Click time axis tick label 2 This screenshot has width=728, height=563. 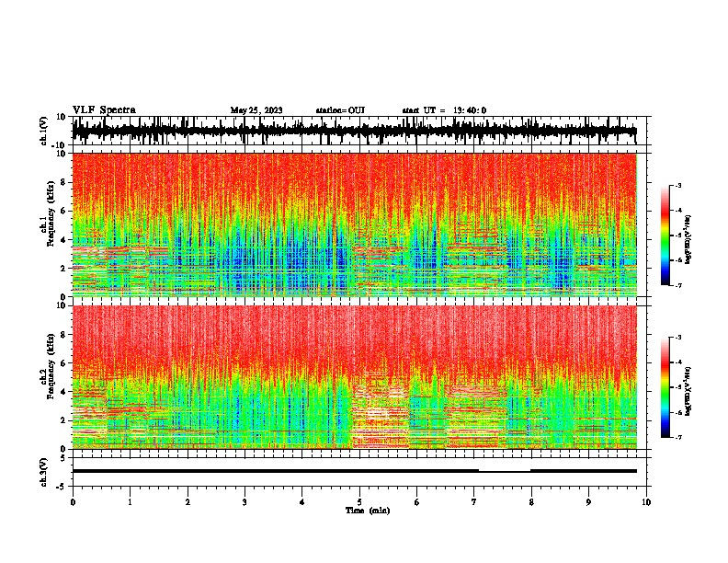(x=188, y=501)
